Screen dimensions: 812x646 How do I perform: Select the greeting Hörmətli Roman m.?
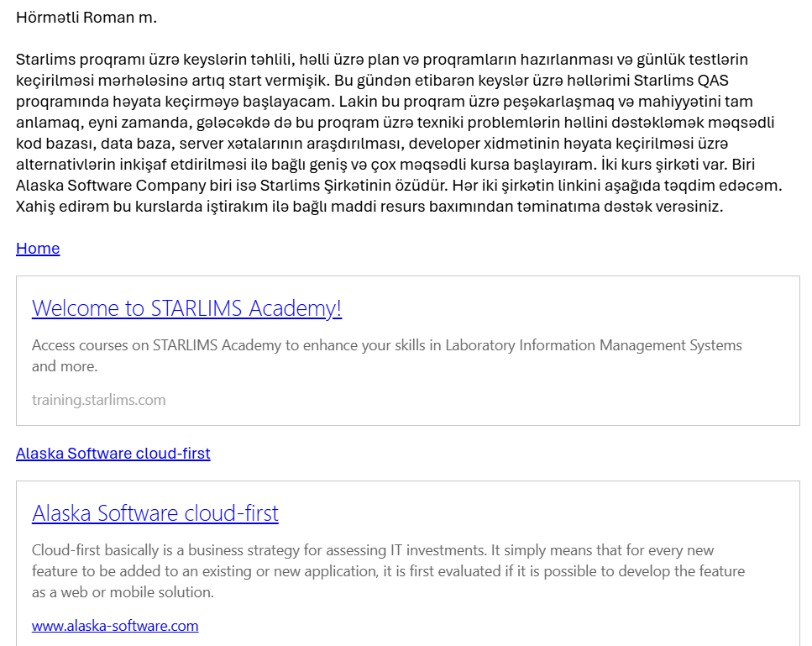pyautogui.click(x=86, y=18)
